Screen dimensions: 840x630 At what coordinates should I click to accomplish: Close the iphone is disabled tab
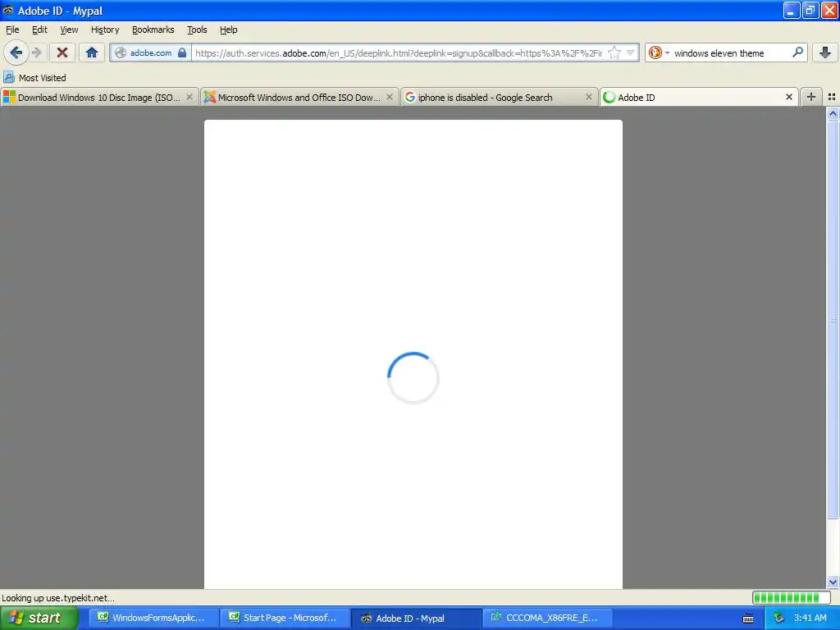589,97
